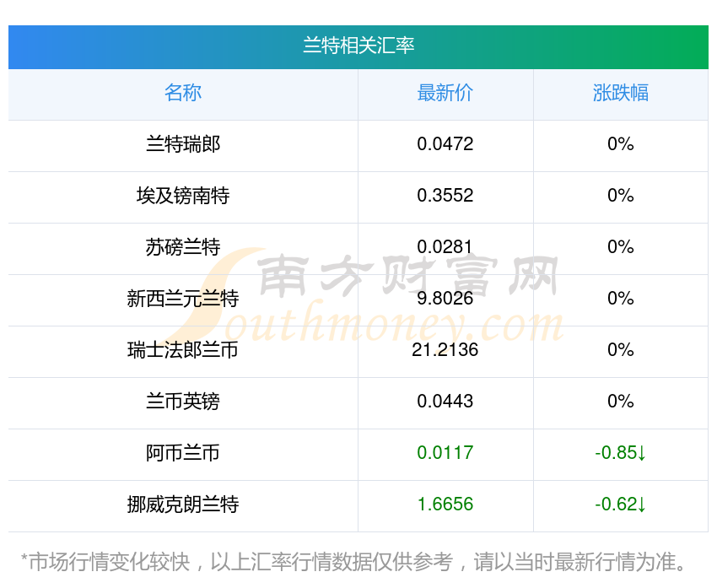717x588 pixels.
Task: Click the price value 0.0472
Action: pos(445,144)
